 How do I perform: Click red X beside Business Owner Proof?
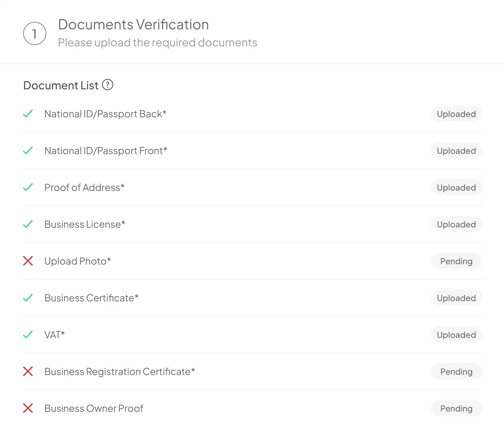click(28, 408)
